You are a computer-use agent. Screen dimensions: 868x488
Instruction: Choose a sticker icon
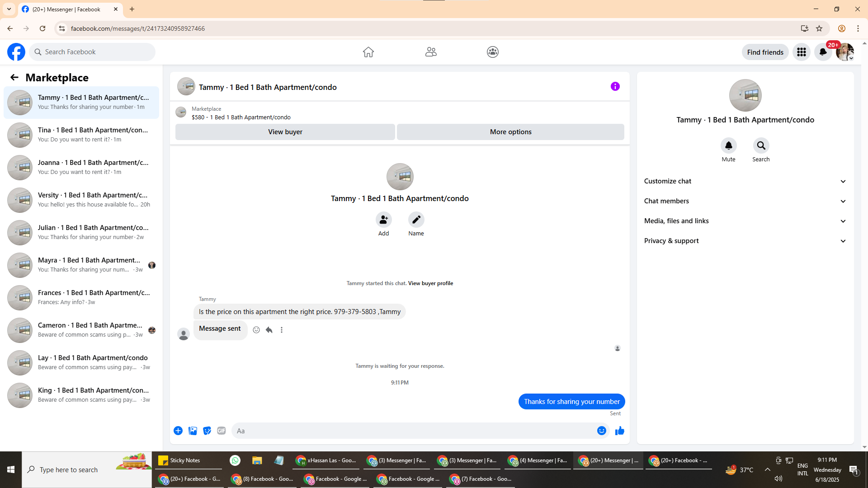click(207, 431)
